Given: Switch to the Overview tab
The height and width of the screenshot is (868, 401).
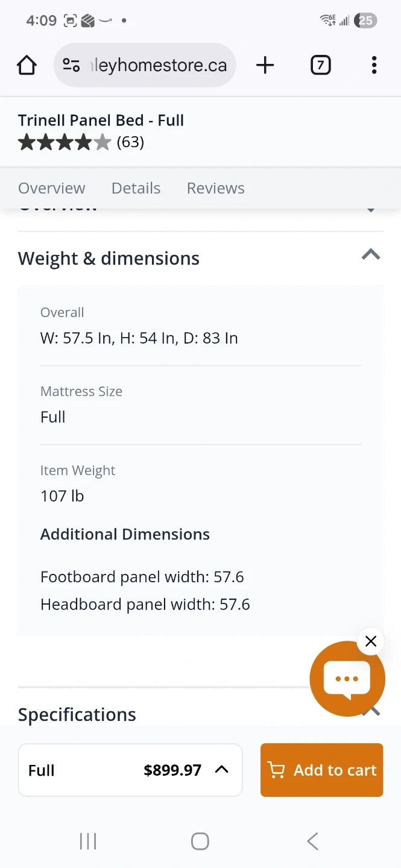Looking at the screenshot, I should coord(52,188).
